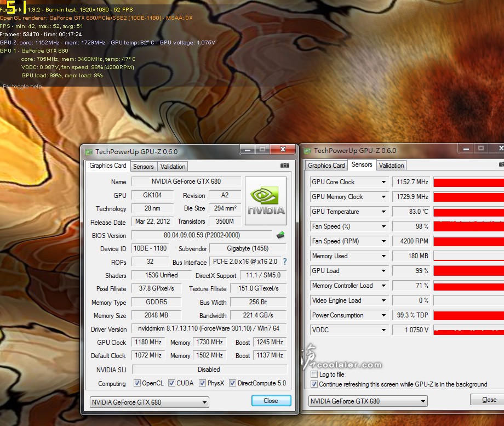The height and width of the screenshot is (426, 504).
Task: Click the Pixel Fillrate value 37.8 GPixel/s
Action: click(156, 288)
